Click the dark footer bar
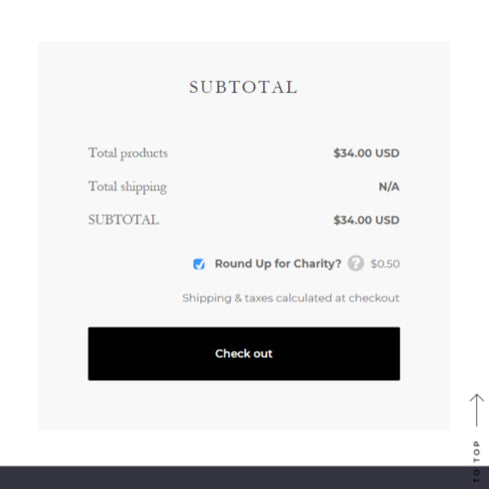Screen dimensions: 489x489 click(x=244, y=478)
